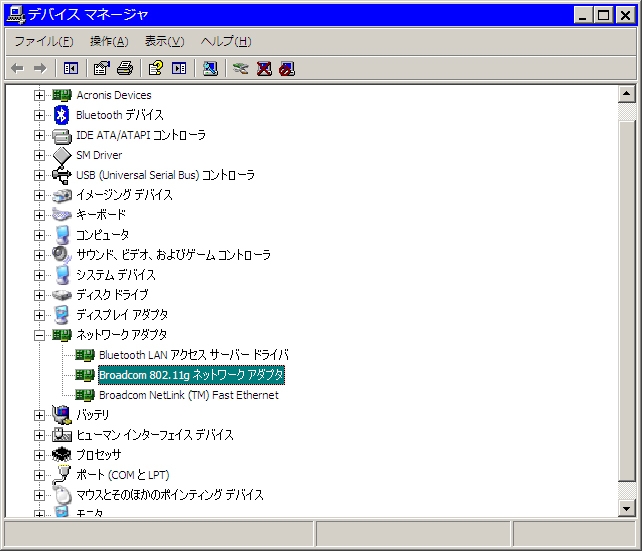Image resolution: width=642 pixels, height=551 pixels.
Task: Click the scrollbar up arrow
Action: tap(626, 94)
